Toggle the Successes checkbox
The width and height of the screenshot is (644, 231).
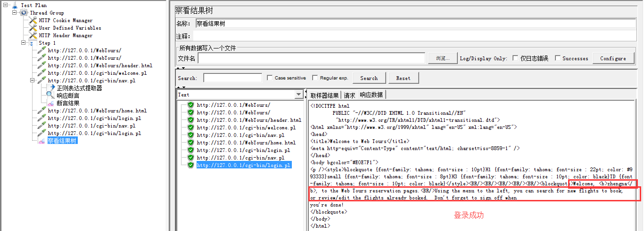558,58
